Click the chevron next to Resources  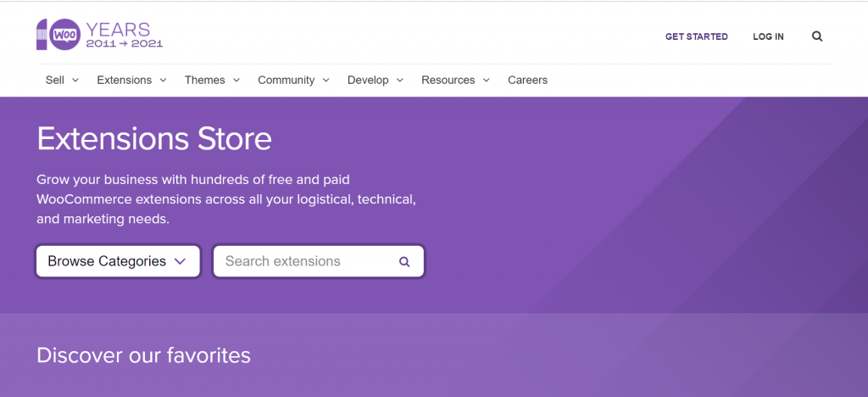(x=486, y=81)
